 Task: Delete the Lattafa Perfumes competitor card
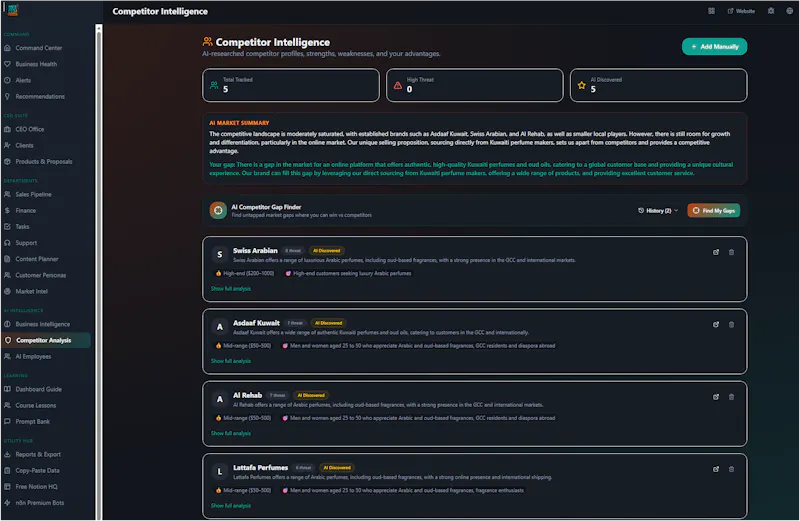(731, 469)
